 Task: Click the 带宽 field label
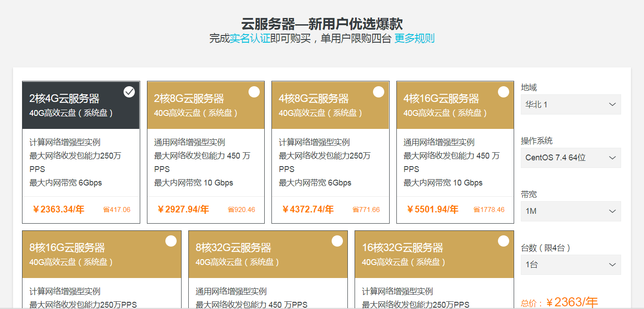point(529,194)
